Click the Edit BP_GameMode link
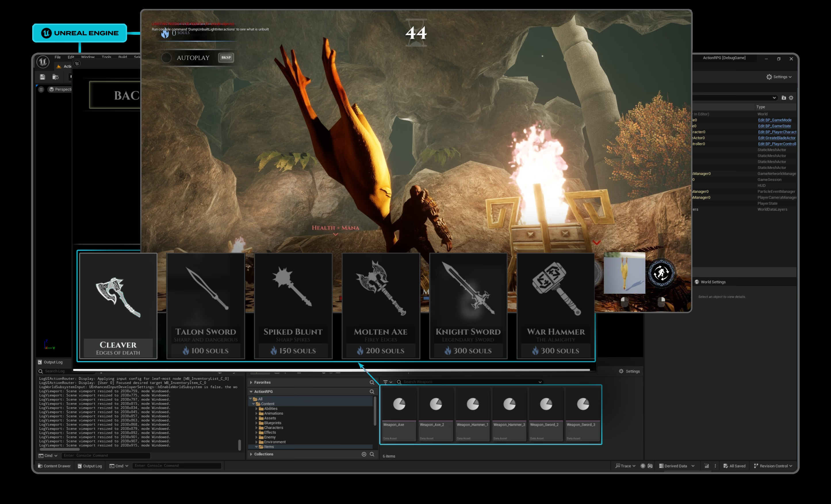The height and width of the screenshot is (504, 831). (774, 120)
